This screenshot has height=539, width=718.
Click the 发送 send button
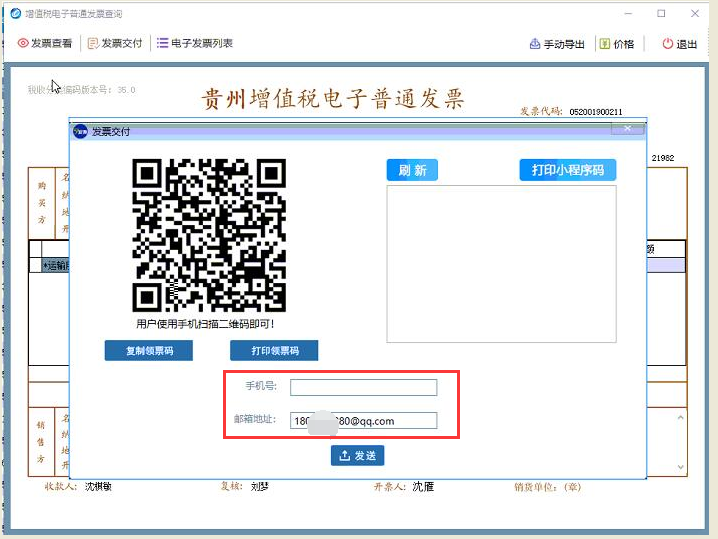coord(357,455)
